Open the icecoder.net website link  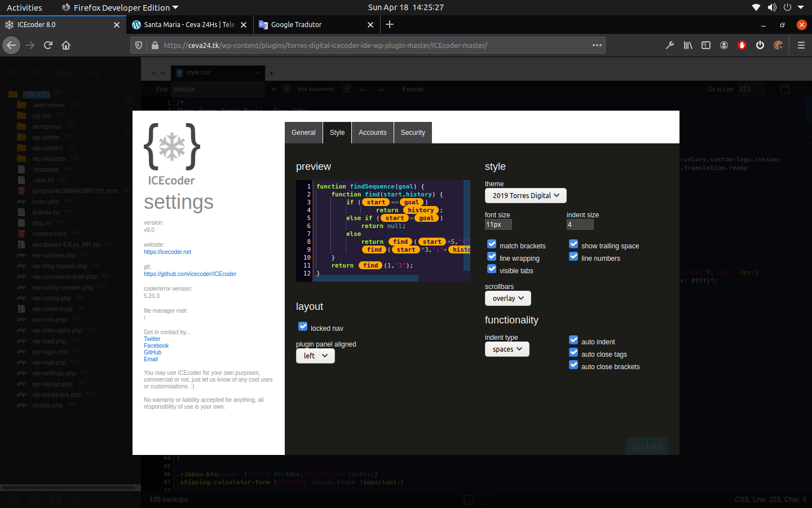[x=167, y=252]
